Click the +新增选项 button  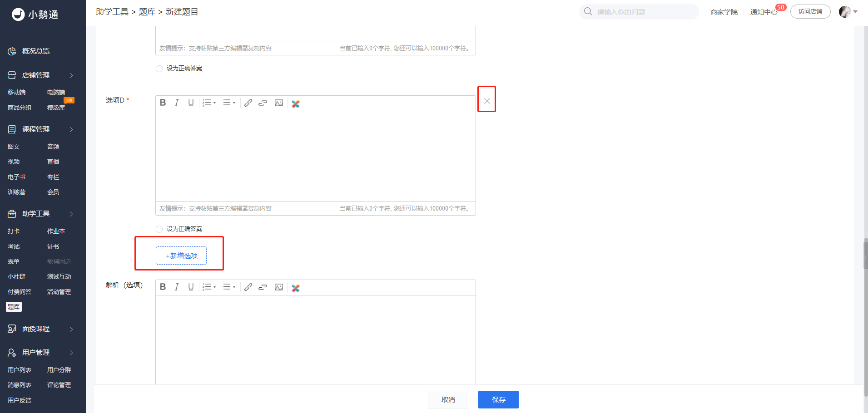pyautogui.click(x=181, y=256)
